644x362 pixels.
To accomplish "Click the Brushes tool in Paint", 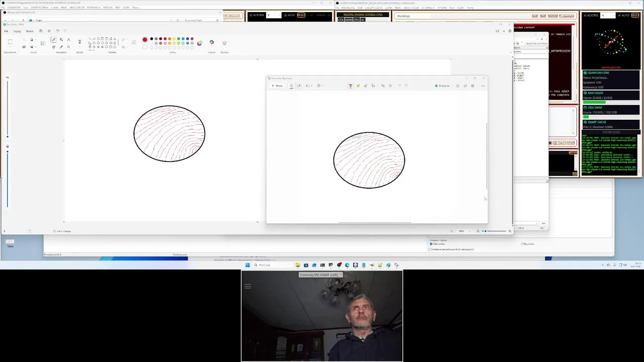I will click(79, 41).
